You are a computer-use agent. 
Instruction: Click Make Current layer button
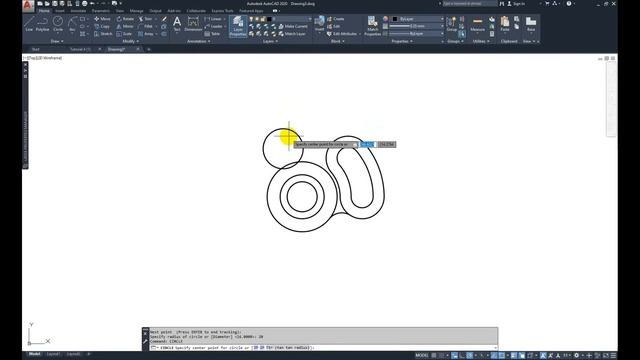pos(293,26)
